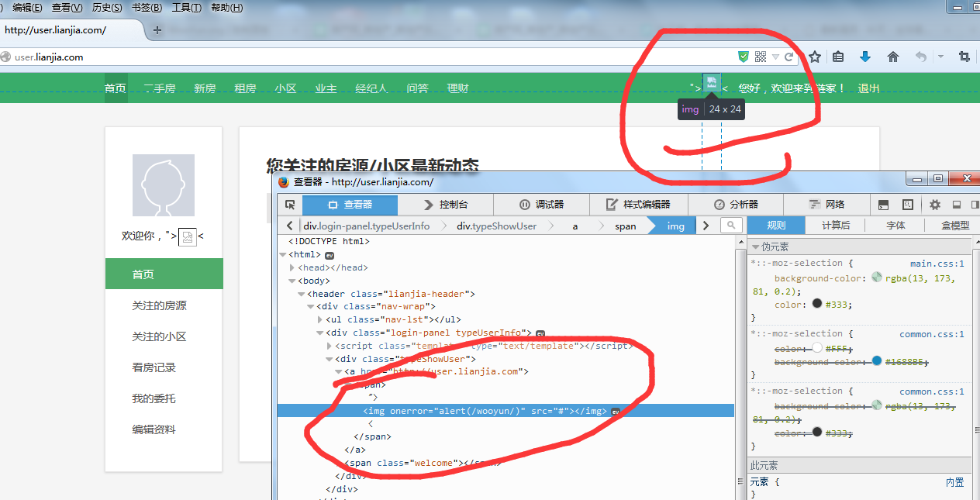980x500 pixels.
Task: Click 退出 logout link
Action: coord(868,88)
